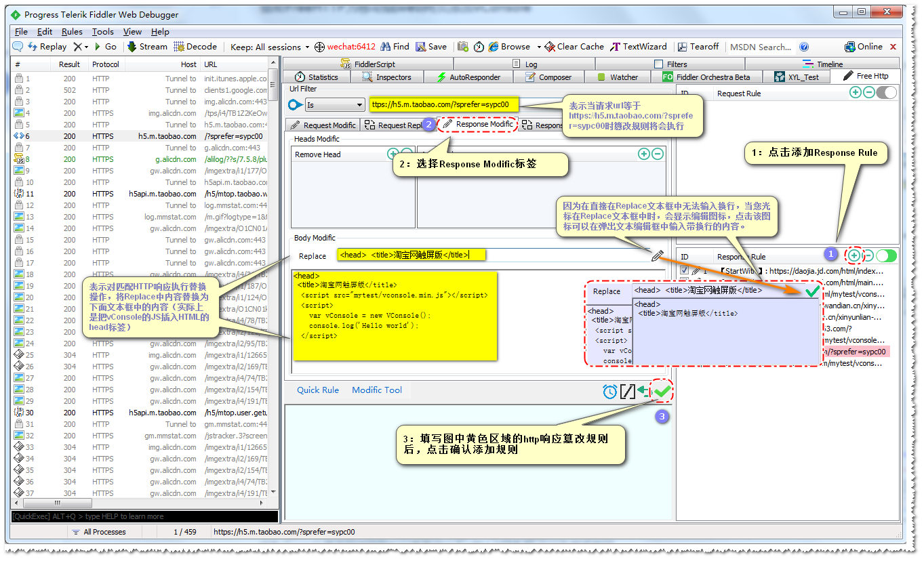Open the Url Filter 'Is' match-mode dropdown
Image resolution: width=924 pixels, height=561 pixels.
(335, 105)
